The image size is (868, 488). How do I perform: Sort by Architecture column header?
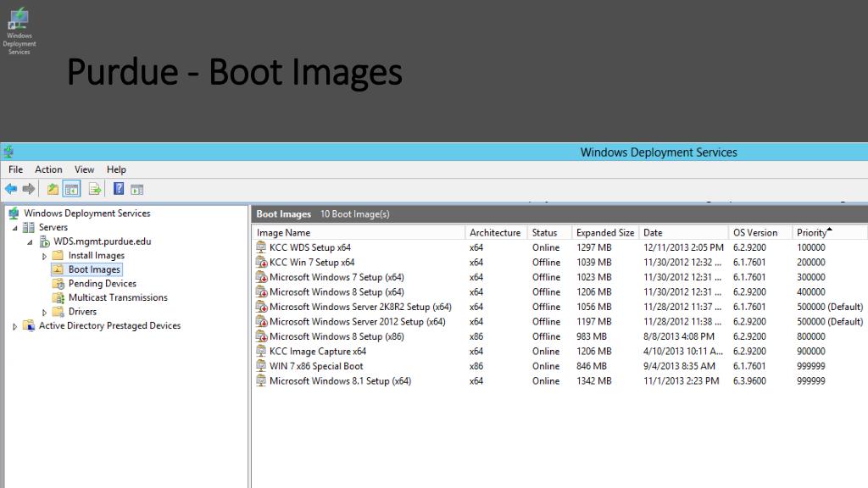495,232
